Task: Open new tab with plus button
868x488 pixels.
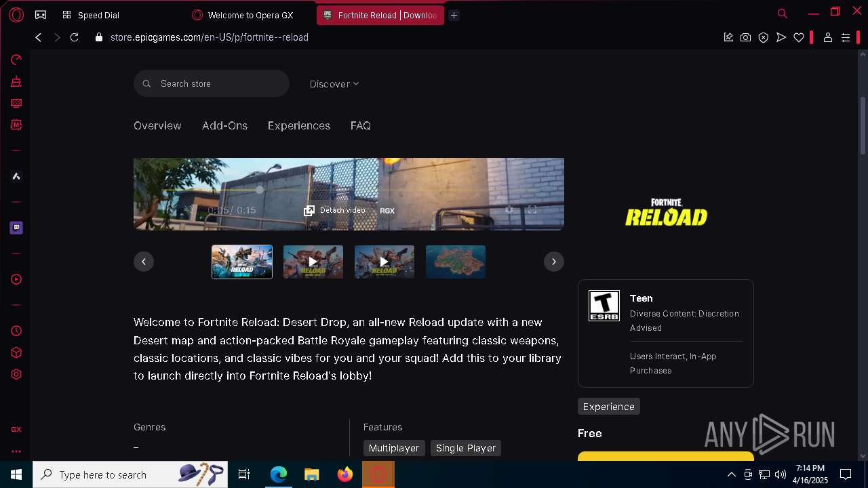Action: [454, 15]
